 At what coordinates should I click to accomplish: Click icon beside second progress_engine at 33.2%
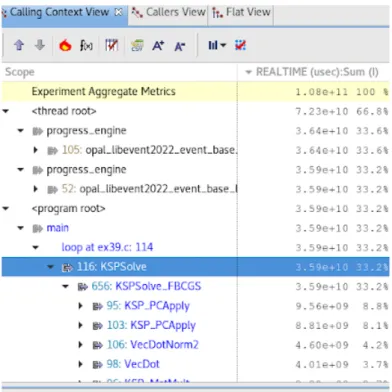click(38, 170)
